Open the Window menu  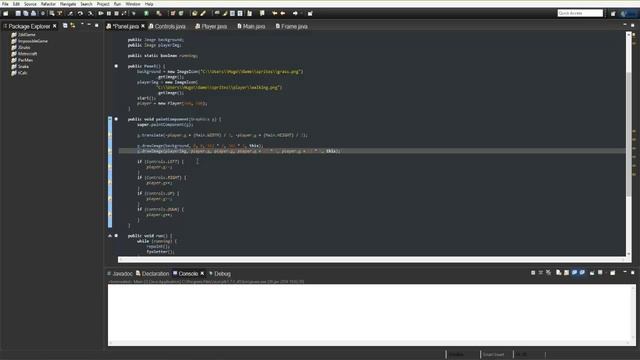pyautogui.click(x=133, y=4)
